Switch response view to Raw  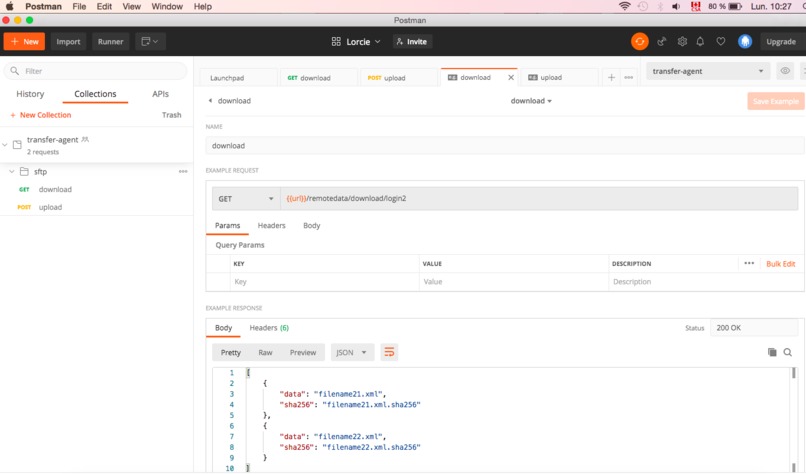pos(265,352)
